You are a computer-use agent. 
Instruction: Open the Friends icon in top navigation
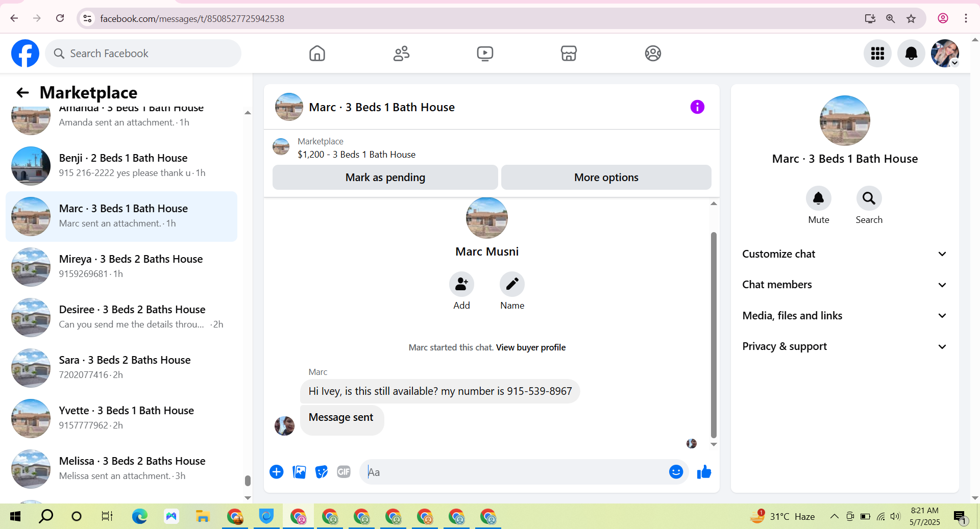tap(401, 53)
